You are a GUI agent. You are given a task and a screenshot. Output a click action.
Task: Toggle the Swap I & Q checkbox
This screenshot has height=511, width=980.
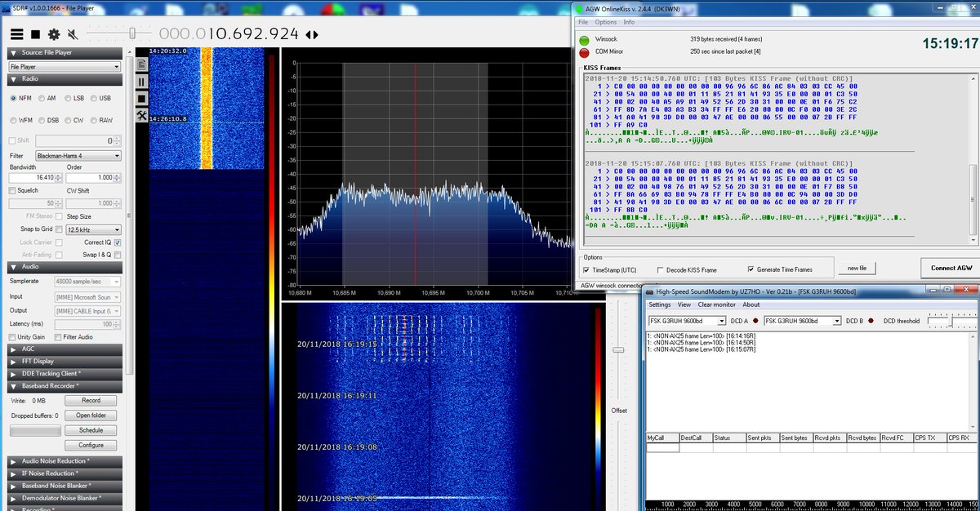pyautogui.click(x=118, y=255)
